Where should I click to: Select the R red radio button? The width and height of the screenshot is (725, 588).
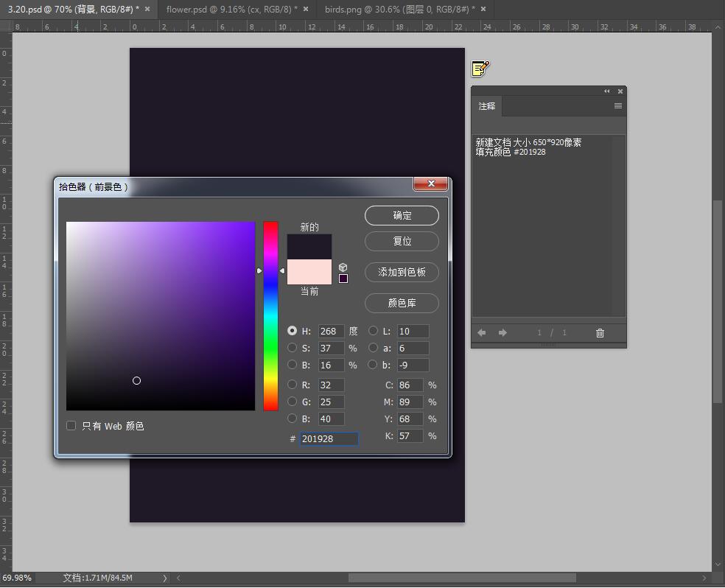[x=293, y=385]
